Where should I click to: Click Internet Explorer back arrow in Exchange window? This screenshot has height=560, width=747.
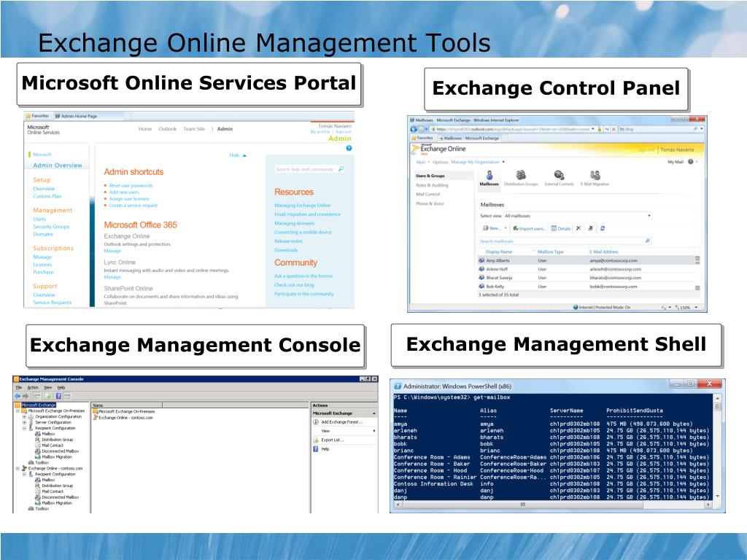pos(414,129)
